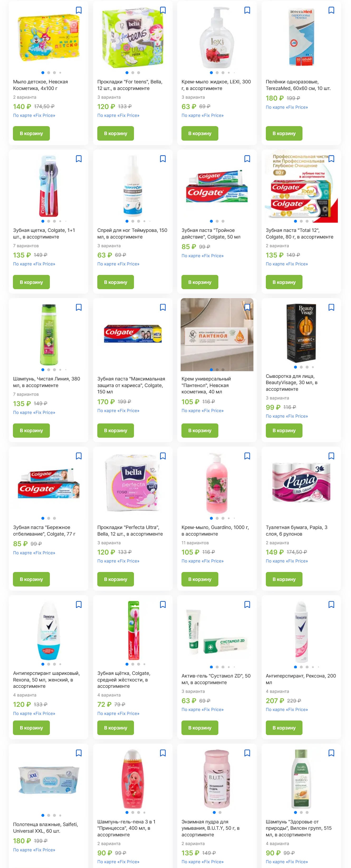Bookmark the Шампунь Чистая Линия product
The height and width of the screenshot is (868, 351).
[x=79, y=307]
